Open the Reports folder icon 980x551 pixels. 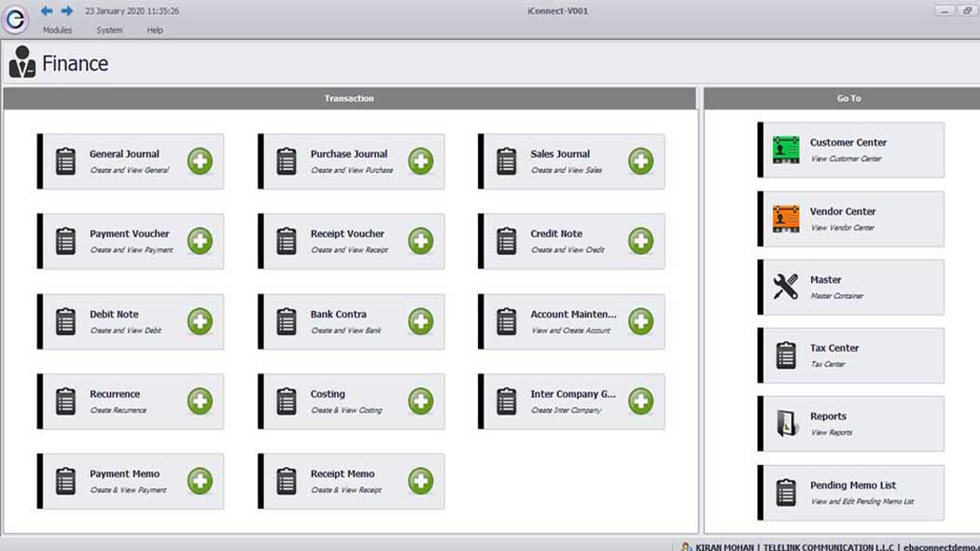click(786, 424)
